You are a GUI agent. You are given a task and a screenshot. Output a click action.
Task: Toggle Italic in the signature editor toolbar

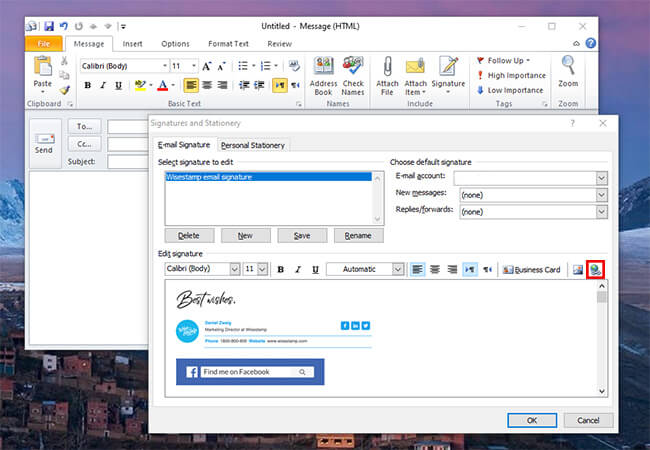point(298,269)
